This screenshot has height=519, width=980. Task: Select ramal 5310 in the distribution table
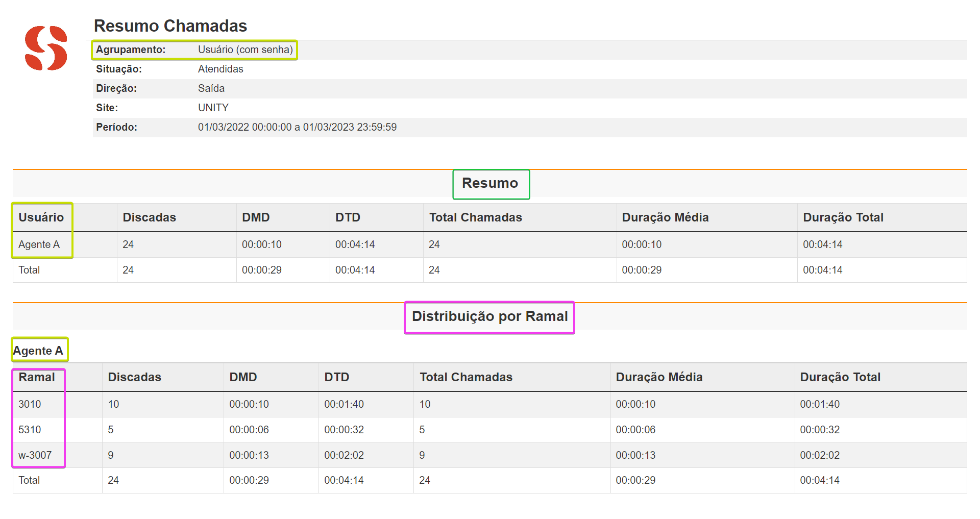[x=30, y=430]
